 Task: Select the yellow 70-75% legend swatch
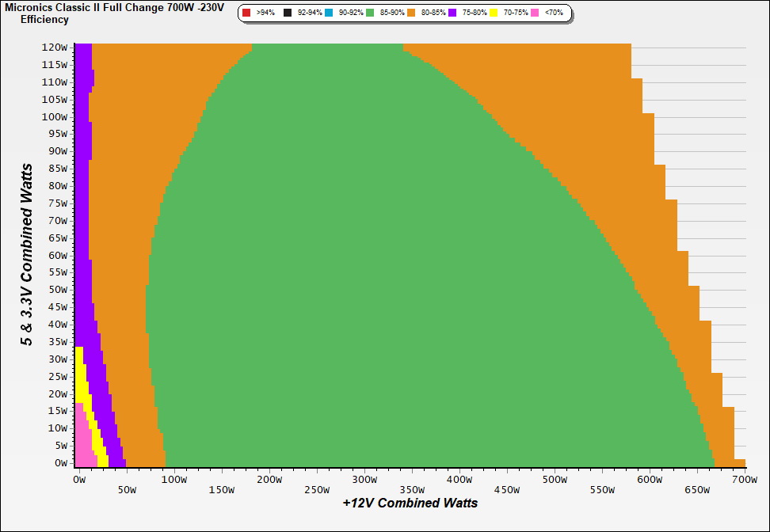click(x=494, y=13)
